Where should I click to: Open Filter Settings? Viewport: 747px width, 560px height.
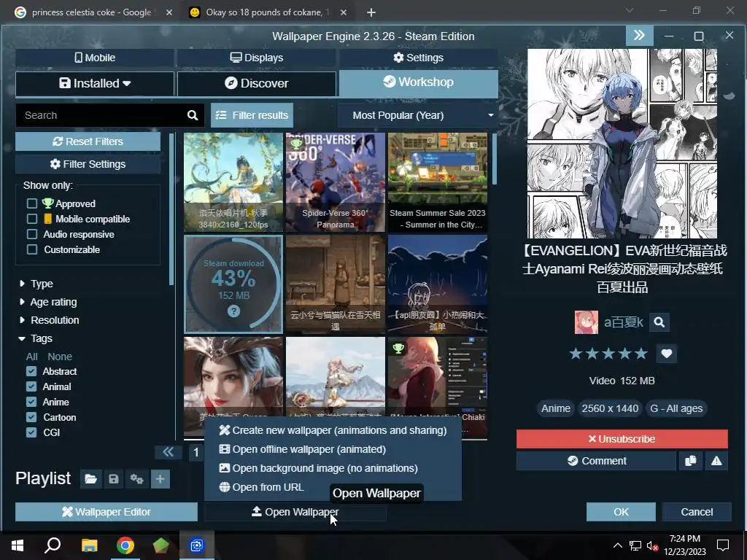pos(88,164)
